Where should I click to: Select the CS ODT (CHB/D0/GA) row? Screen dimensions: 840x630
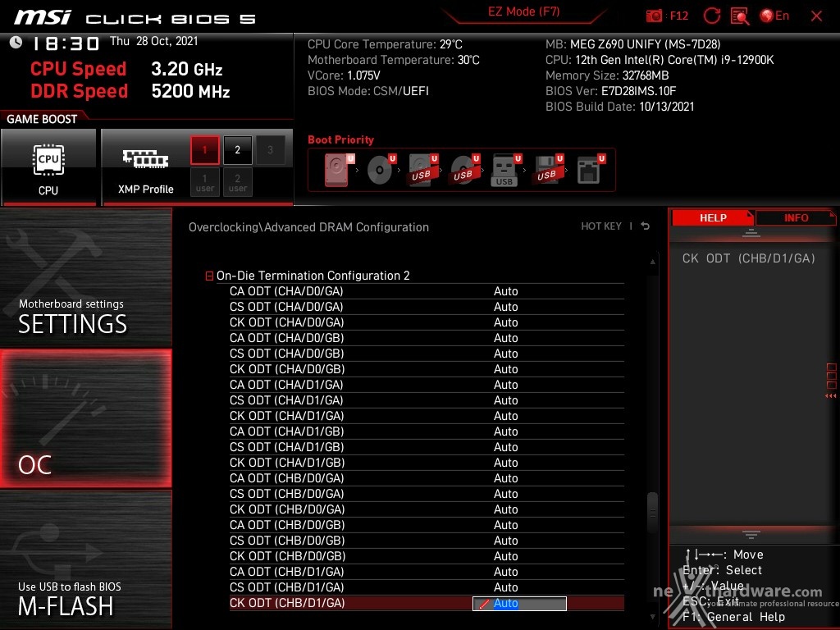tap(427, 494)
